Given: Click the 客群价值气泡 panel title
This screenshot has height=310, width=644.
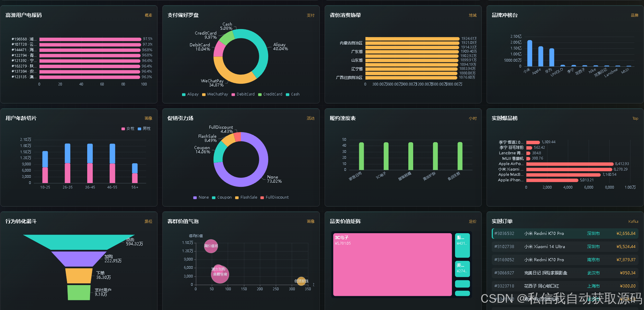Looking at the screenshot, I should 183,221.
